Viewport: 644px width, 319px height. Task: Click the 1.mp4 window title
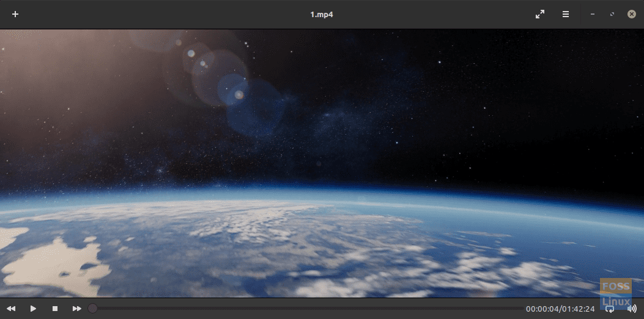pyautogui.click(x=322, y=14)
